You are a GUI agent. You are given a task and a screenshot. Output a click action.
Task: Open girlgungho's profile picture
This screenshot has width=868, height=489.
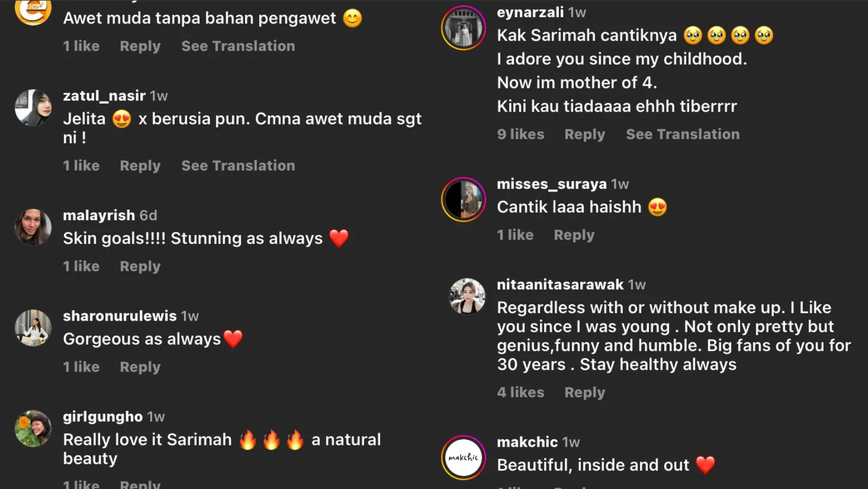pos(33,429)
